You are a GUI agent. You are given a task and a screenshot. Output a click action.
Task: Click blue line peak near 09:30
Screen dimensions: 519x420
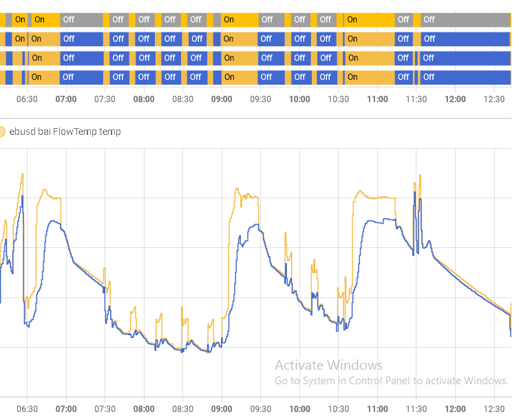tap(257, 224)
